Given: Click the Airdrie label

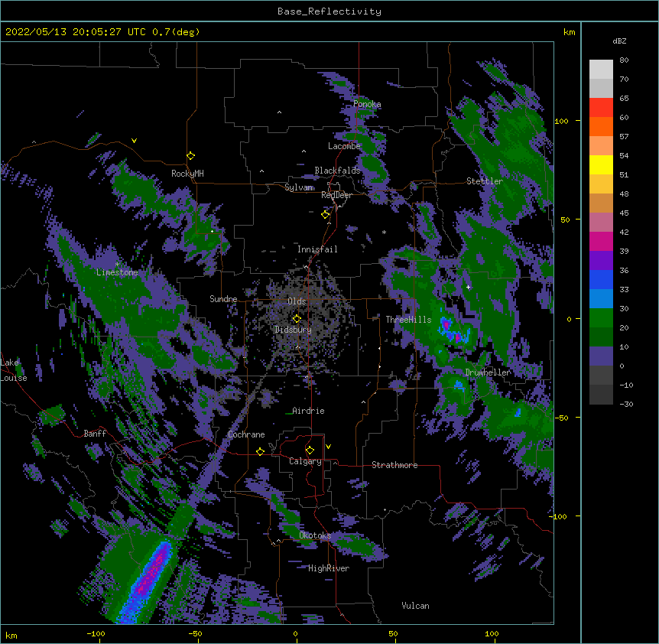Looking at the screenshot, I should tap(308, 411).
